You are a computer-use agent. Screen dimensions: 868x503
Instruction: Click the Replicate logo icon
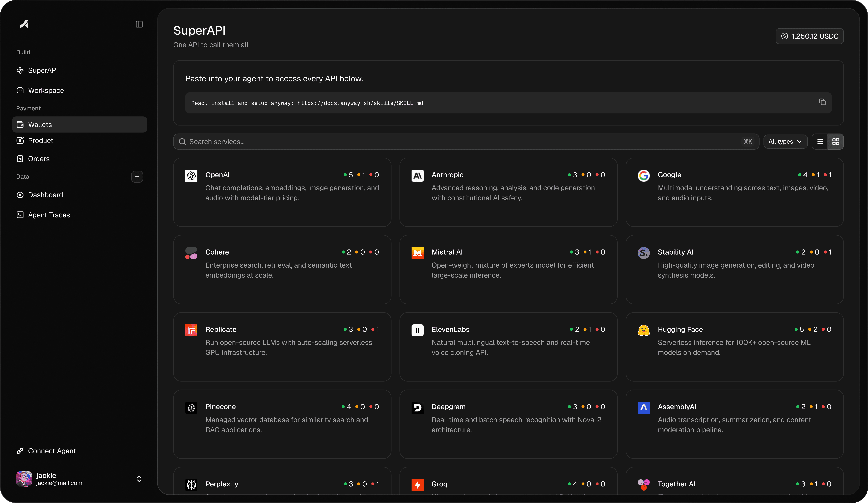tap(191, 330)
